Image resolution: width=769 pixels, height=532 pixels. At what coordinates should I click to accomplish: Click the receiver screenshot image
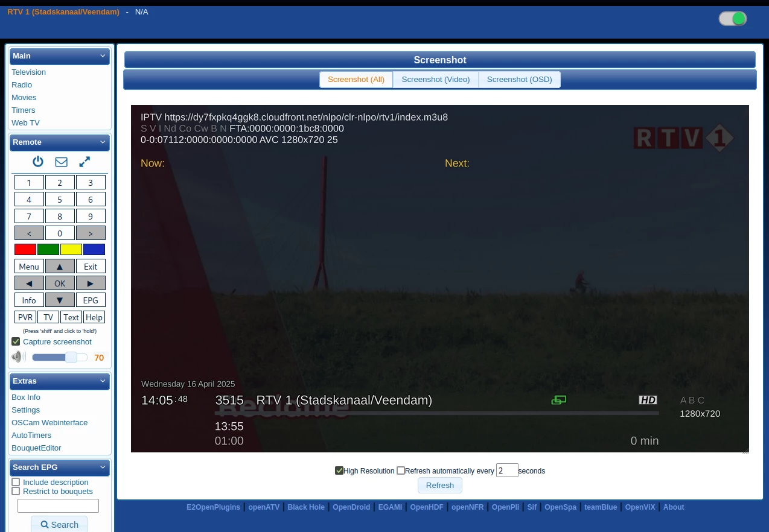click(440, 279)
